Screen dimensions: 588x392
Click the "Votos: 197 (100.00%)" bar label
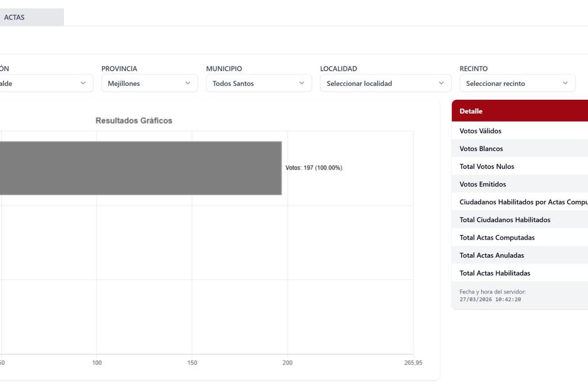click(x=314, y=168)
